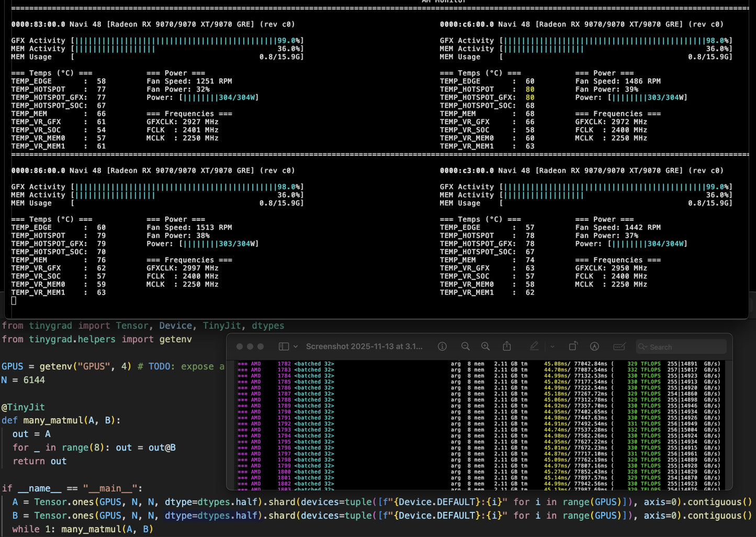Screen dimensions: 756x537
Task: Click the terminal cursor block below TEMP_VR_MEM1
Action: (x=14, y=300)
